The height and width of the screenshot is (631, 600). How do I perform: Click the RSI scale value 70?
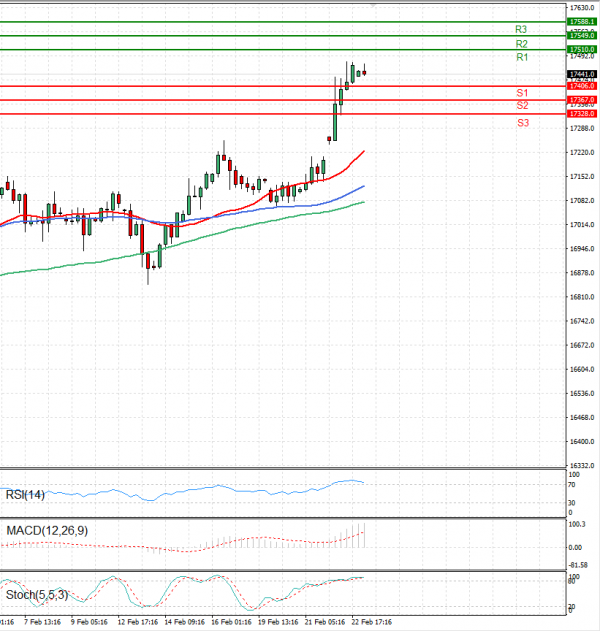click(571, 485)
